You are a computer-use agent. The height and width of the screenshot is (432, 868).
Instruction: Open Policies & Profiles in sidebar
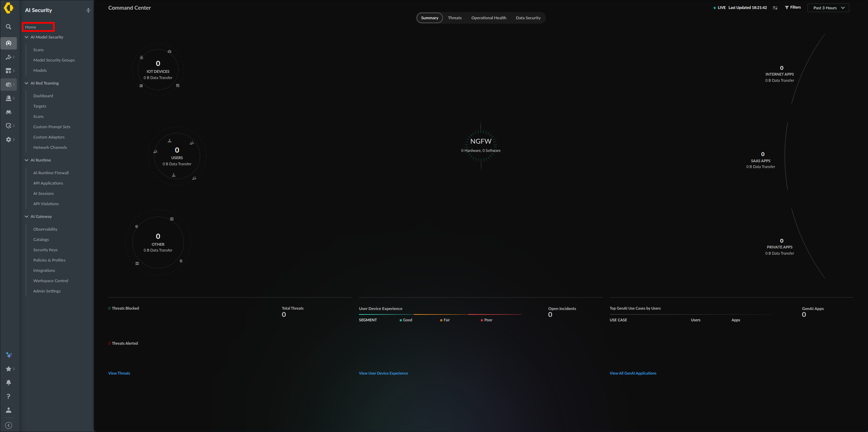[49, 261]
